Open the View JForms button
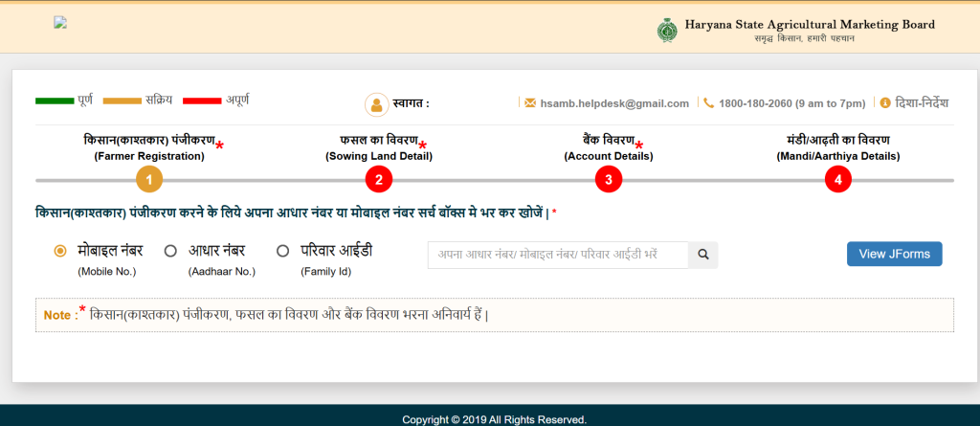 point(895,254)
